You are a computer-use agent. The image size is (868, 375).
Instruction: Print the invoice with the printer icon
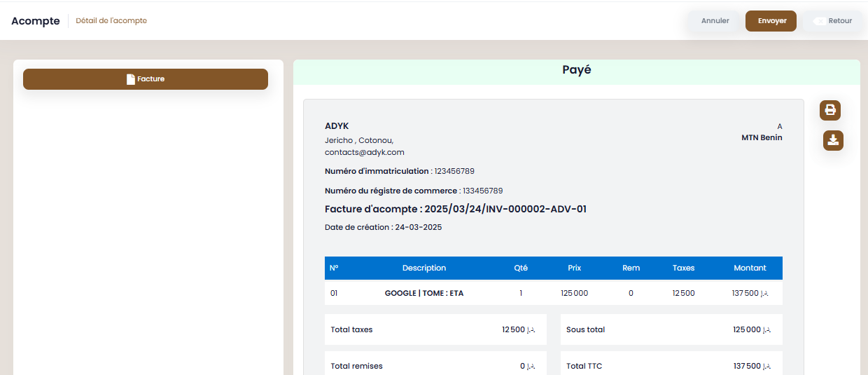tap(830, 110)
